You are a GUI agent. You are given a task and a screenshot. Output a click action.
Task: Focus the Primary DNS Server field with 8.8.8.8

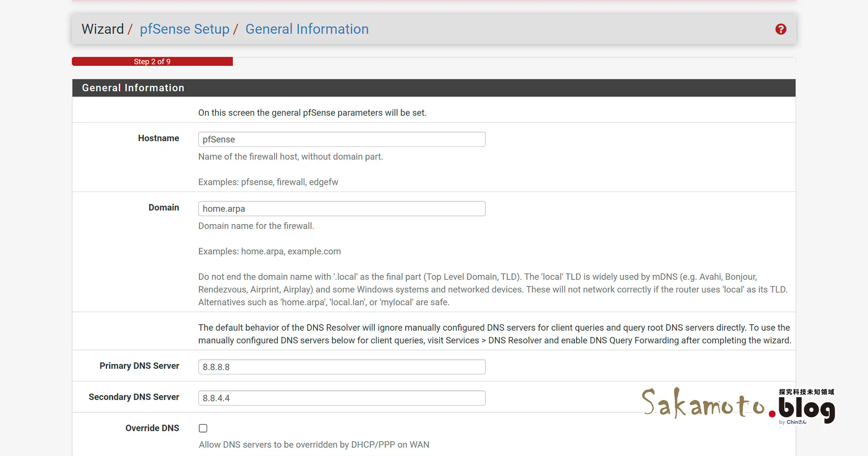click(x=341, y=367)
